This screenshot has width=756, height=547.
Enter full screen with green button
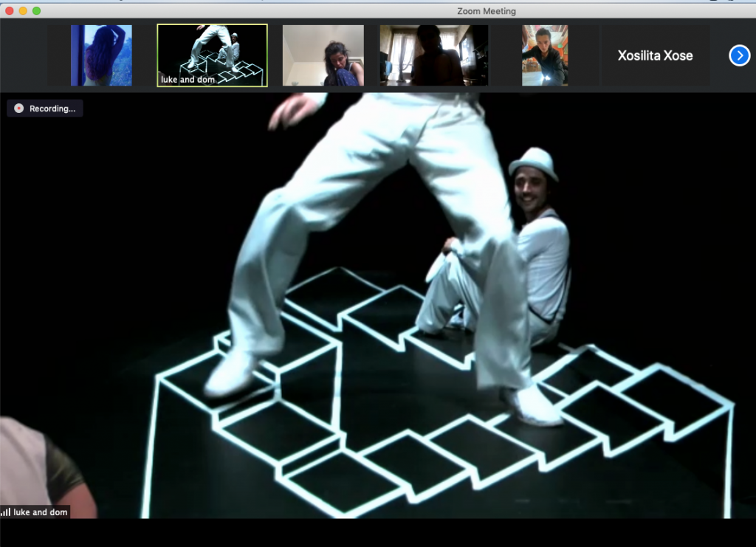point(37,10)
